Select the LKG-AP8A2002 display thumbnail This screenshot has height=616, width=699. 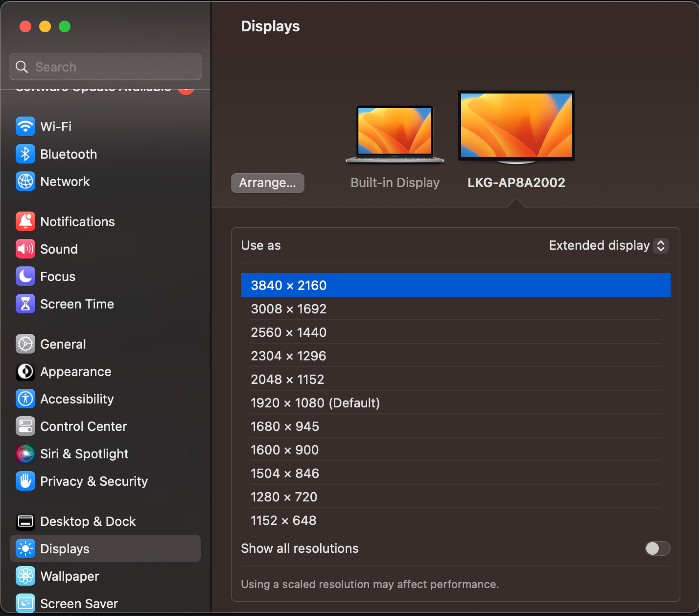[x=516, y=127]
